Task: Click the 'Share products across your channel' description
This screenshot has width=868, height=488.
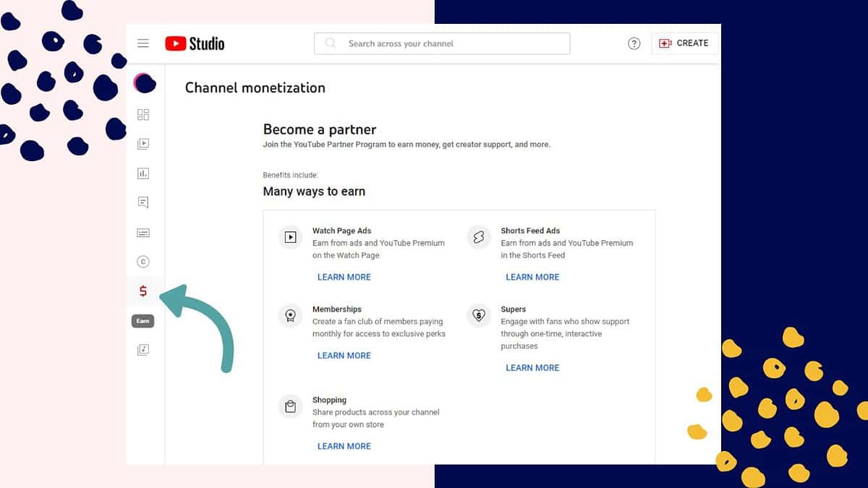Action: 376,419
